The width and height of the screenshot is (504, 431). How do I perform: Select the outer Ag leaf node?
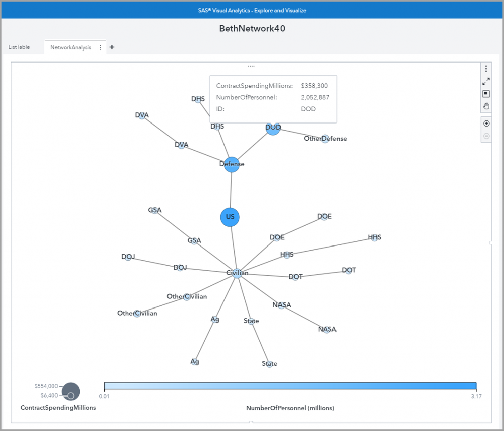click(x=195, y=362)
